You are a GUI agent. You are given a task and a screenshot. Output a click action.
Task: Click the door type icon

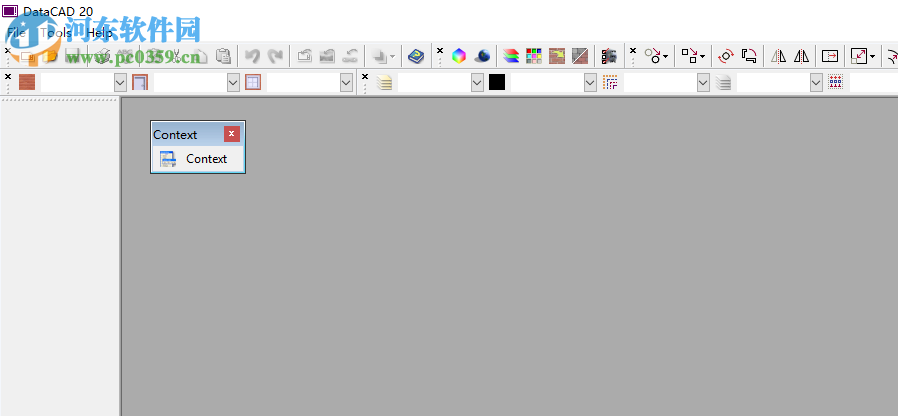point(140,83)
